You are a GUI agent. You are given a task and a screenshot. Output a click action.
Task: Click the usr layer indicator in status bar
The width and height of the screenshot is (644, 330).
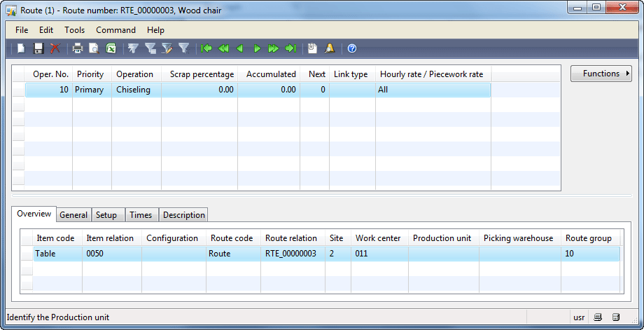579,317
